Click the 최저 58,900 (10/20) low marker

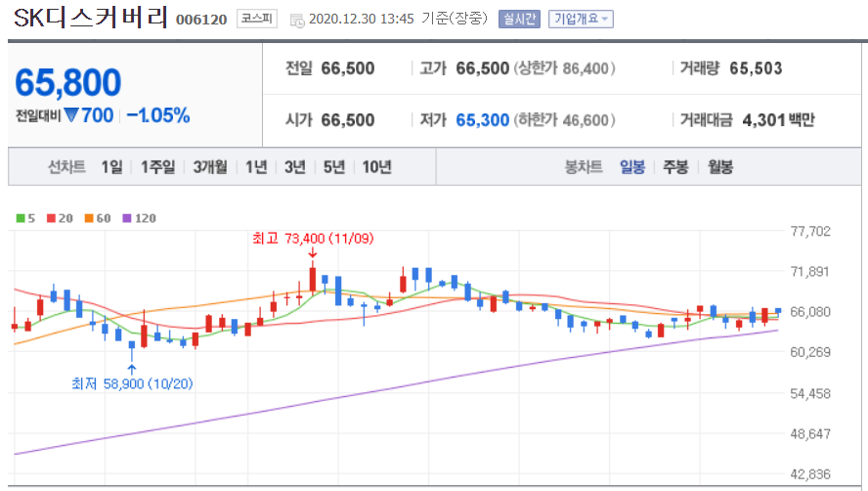[132, 383]
